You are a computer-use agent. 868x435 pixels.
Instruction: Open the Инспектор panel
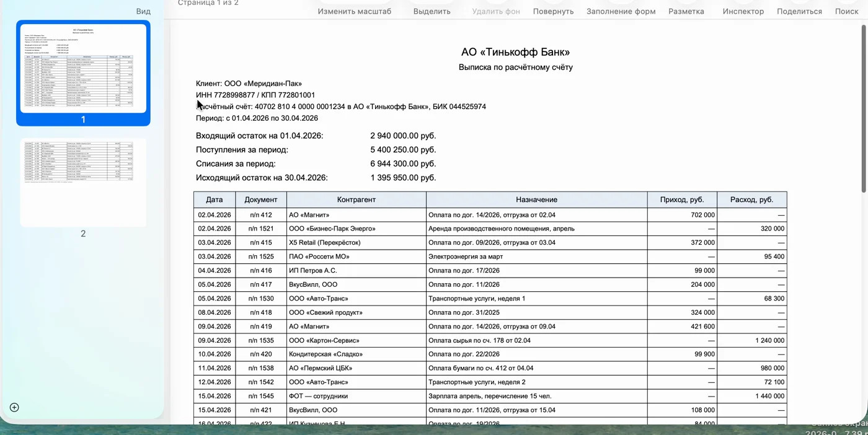(743, 11)
